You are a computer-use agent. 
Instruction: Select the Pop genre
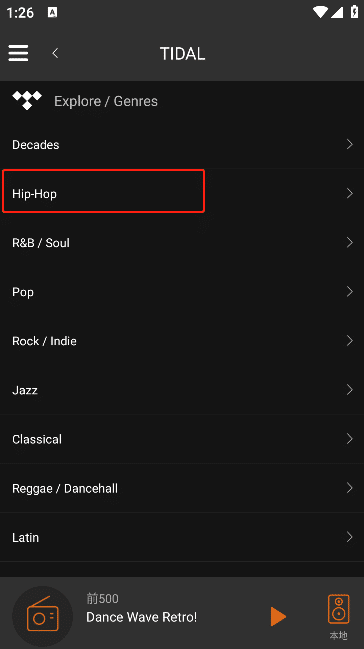182,292
